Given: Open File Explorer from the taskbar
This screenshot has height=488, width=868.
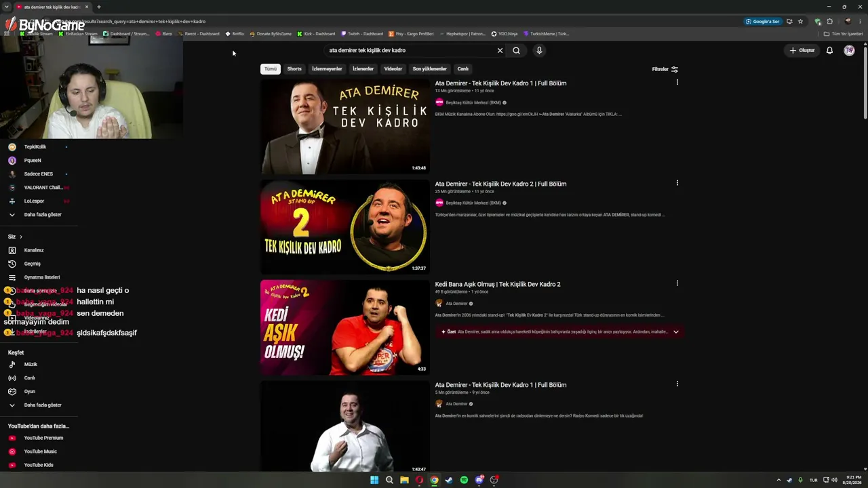Looking at the screenshot, I should click(x=404, y=480).
